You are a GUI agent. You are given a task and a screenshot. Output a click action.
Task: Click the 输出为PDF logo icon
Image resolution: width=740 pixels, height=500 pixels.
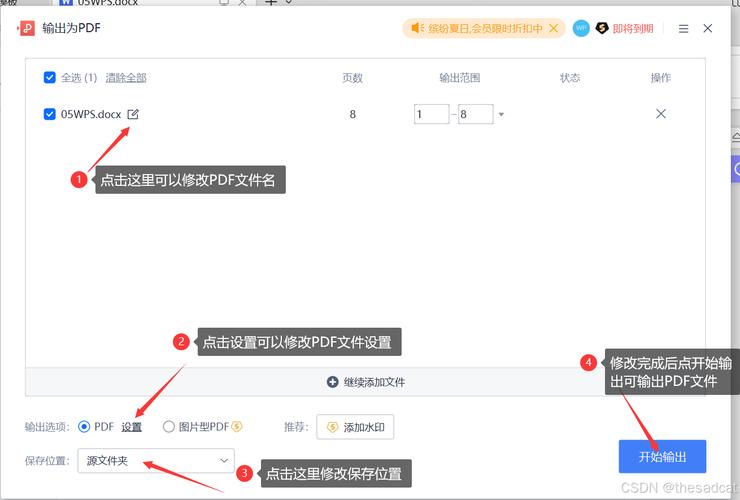tap(26, 28)
